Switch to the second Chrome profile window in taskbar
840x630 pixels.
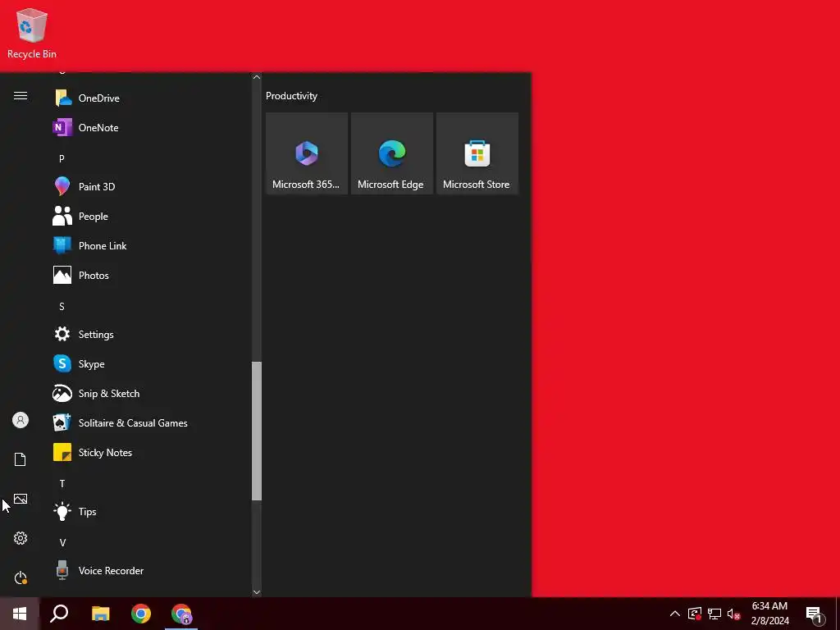pyautogui.click(x=181, y=614)
